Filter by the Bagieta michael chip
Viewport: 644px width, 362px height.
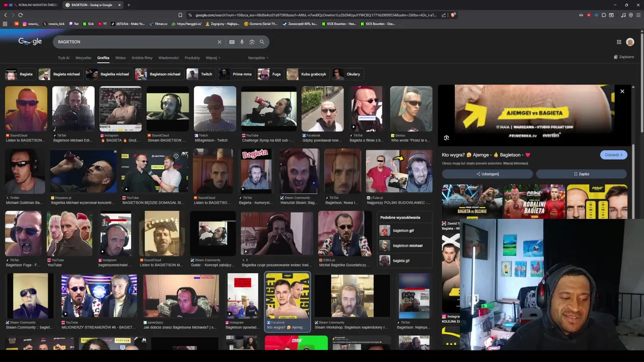tap(60, 74)
